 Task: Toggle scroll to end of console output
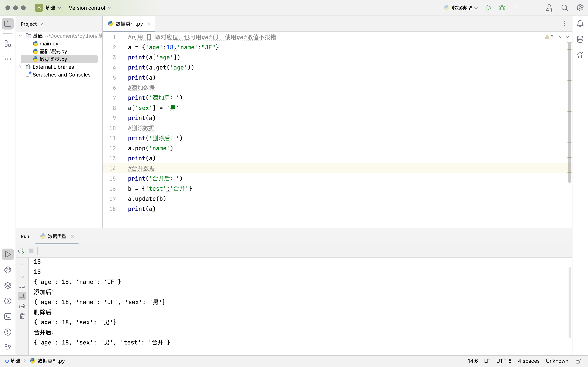coord(22,296)
